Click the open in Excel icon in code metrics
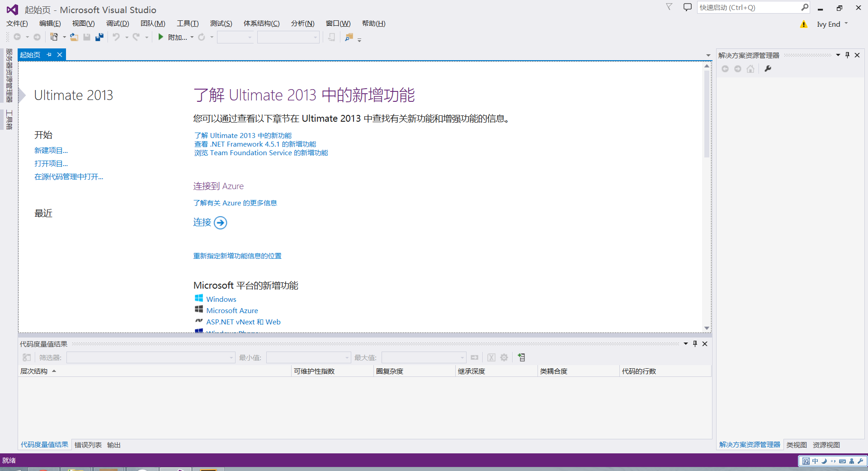 click(x=491, y=357)
